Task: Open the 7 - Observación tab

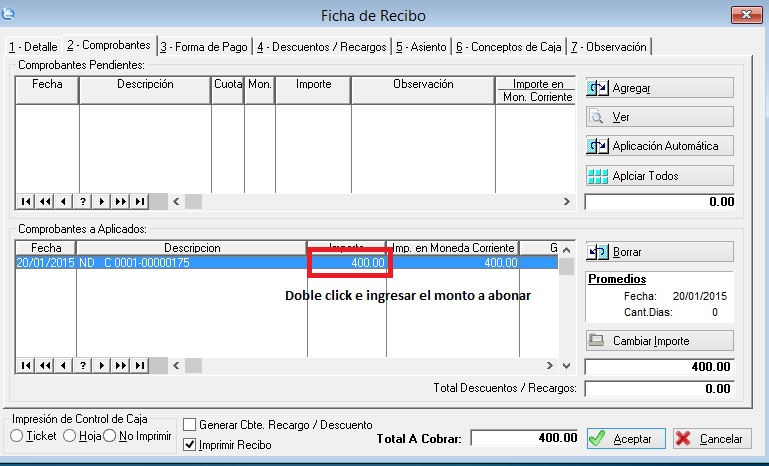Action: click(x=609, y=46)
